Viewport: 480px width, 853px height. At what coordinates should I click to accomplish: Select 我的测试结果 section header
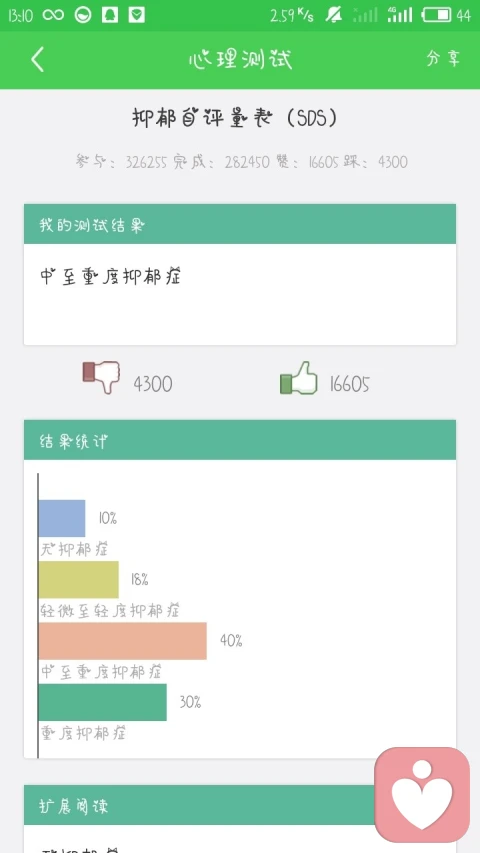click(x=240, y=224)
